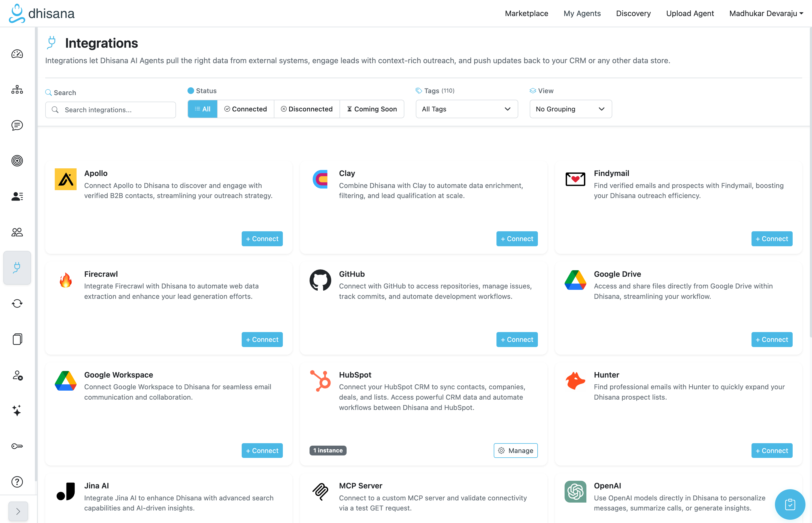
Task: Click the help question mark icon
Action: pyautogui.click(x=17, y=482)
